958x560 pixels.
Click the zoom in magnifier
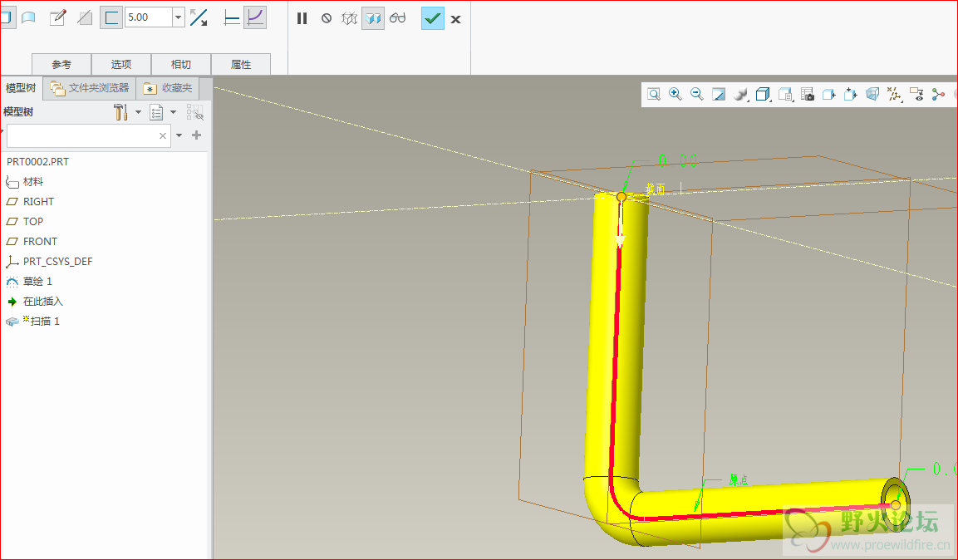pyautogui.click(x=675, y=95)
